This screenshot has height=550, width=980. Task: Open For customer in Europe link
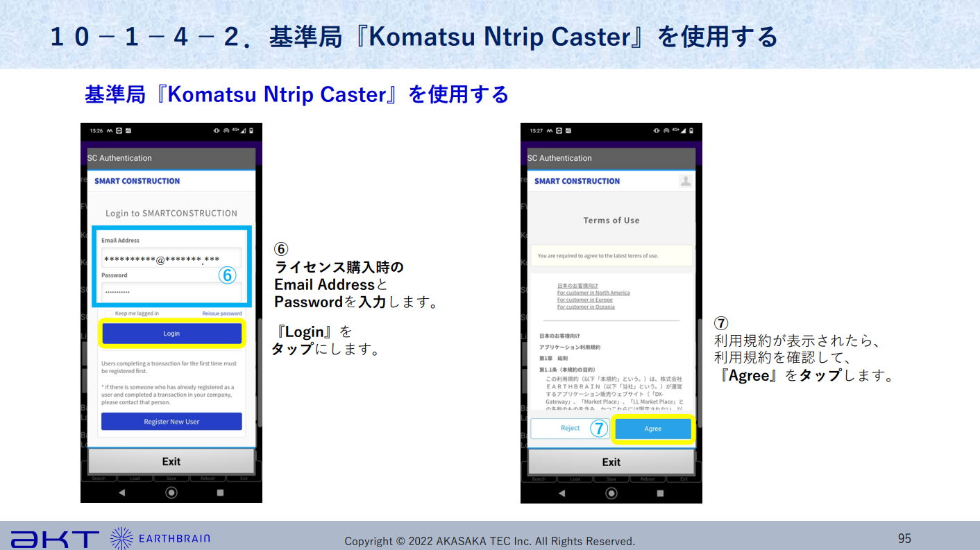coord(585,300)
